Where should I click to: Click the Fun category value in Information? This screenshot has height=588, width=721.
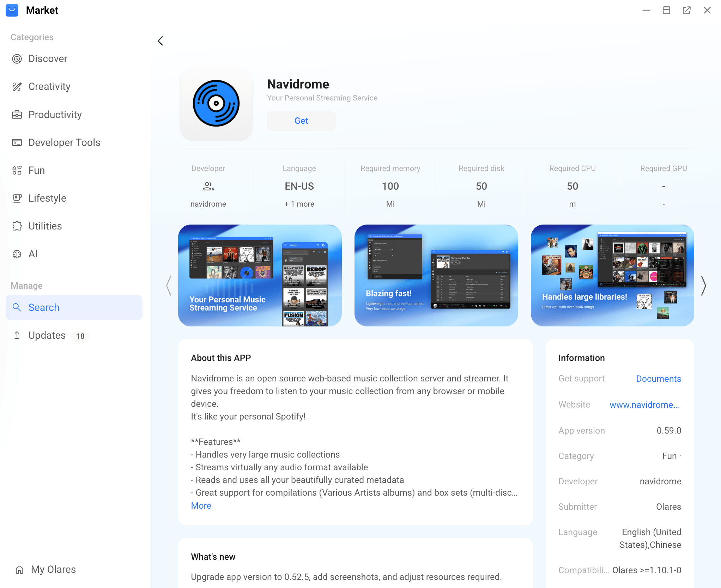click(669, 456)
